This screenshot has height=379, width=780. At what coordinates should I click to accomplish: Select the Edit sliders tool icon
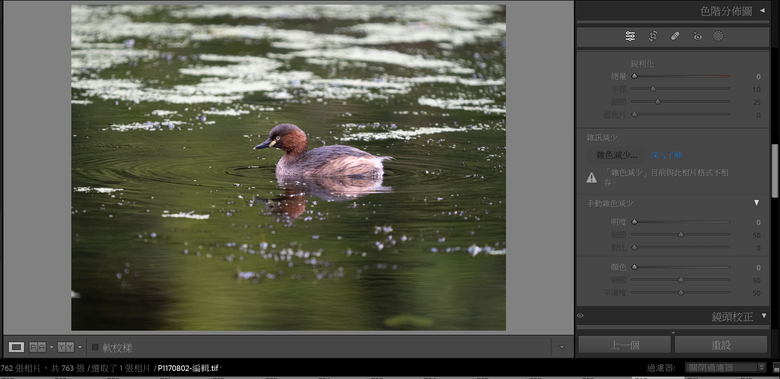[630, 36]
